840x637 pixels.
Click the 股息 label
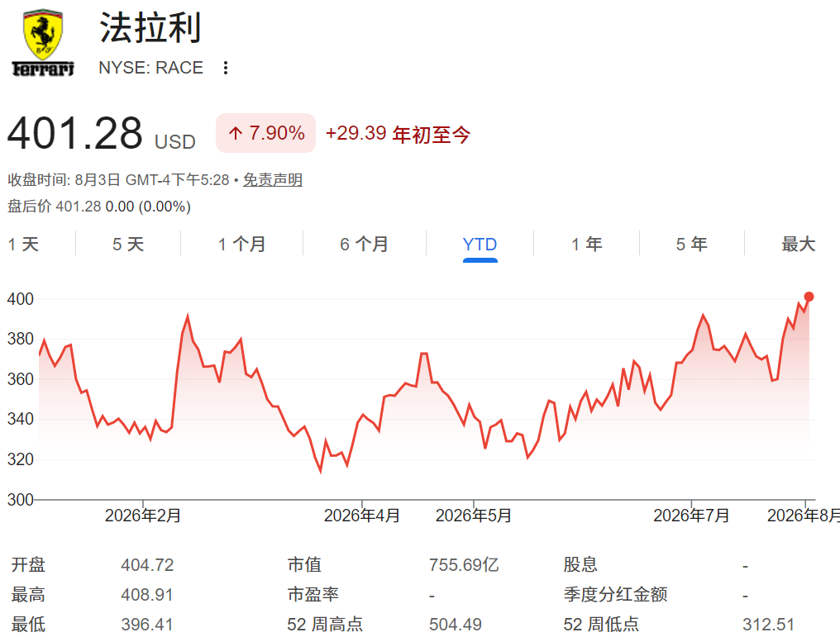point(580,564)
